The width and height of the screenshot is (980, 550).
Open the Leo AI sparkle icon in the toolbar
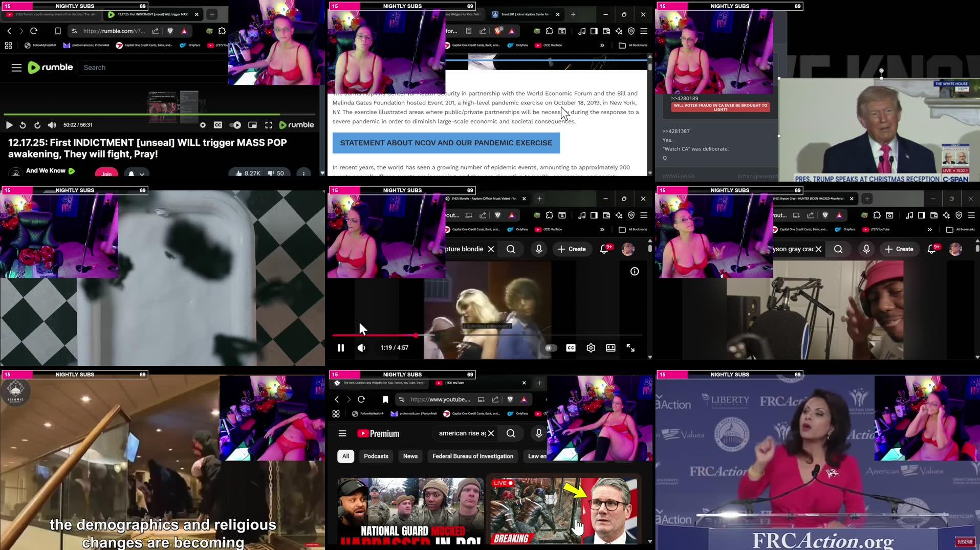[x=619, y=31]
